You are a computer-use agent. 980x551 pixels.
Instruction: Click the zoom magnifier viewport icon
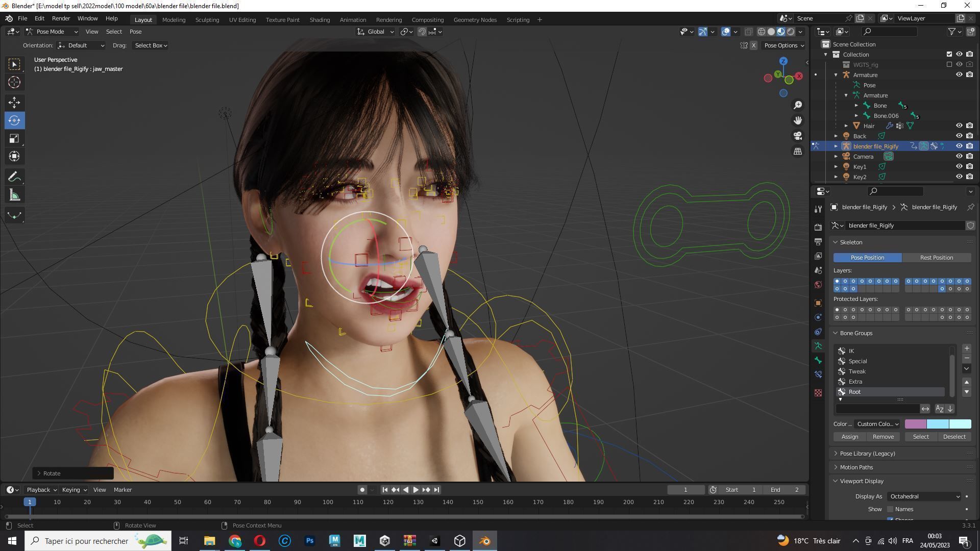pyautogui.click(x=798, y=105)
